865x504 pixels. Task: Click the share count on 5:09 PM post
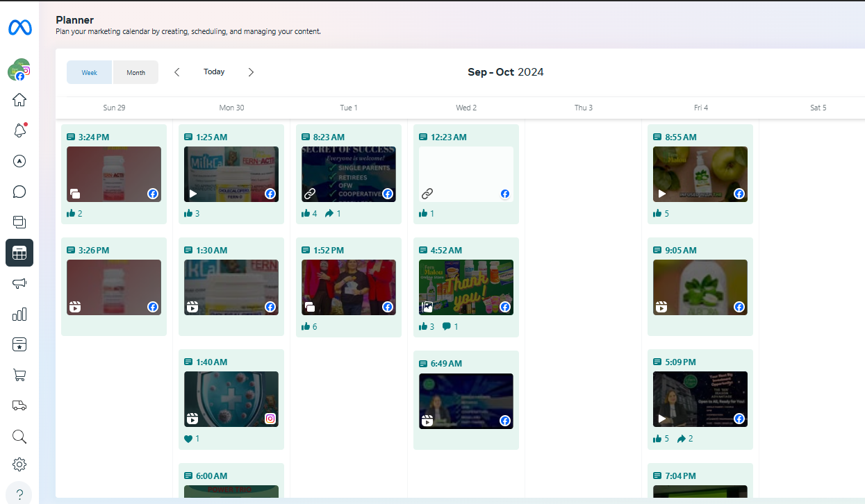[x=685, y=439]
